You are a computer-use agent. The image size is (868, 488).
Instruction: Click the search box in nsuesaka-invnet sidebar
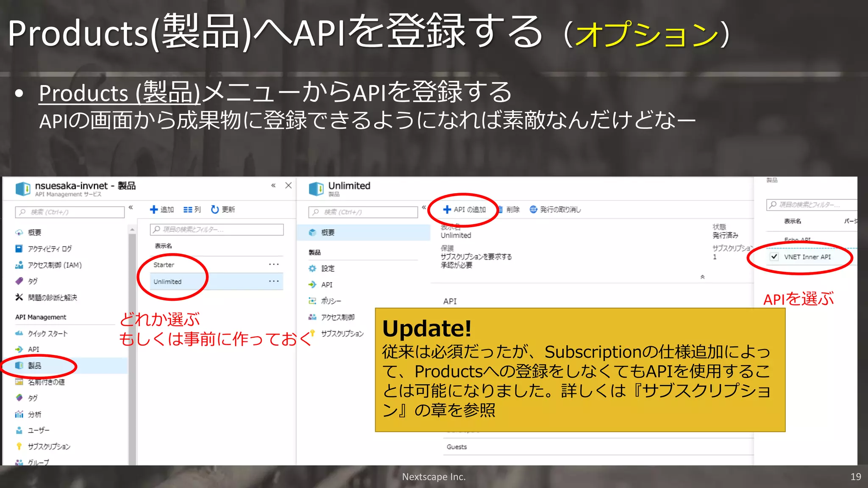pos(70,212)
